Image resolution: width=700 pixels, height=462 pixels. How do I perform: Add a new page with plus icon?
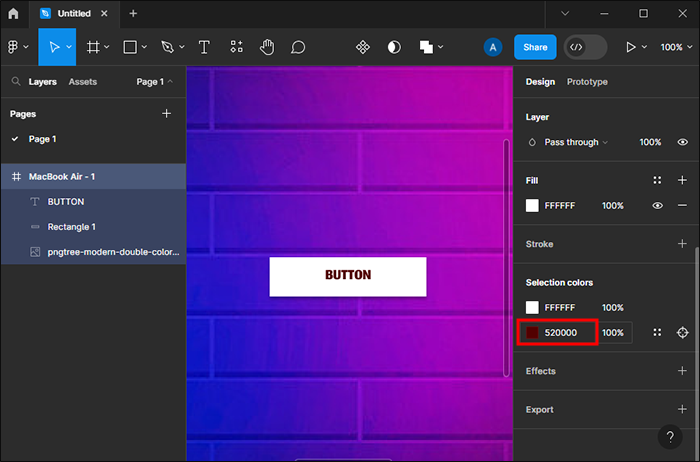pos(167,114)
